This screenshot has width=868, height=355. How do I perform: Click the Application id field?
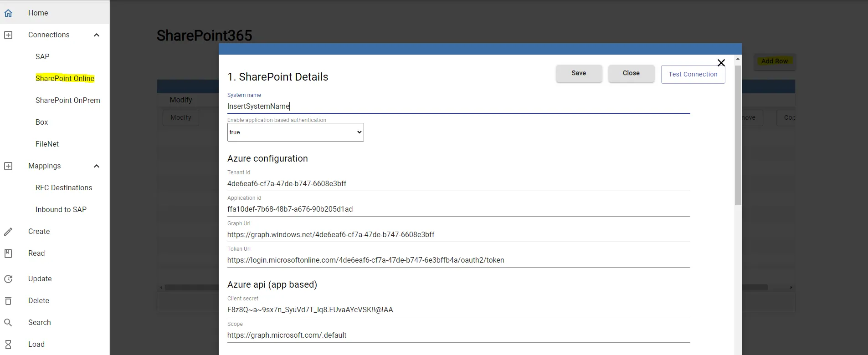click(x=459, y=209)
